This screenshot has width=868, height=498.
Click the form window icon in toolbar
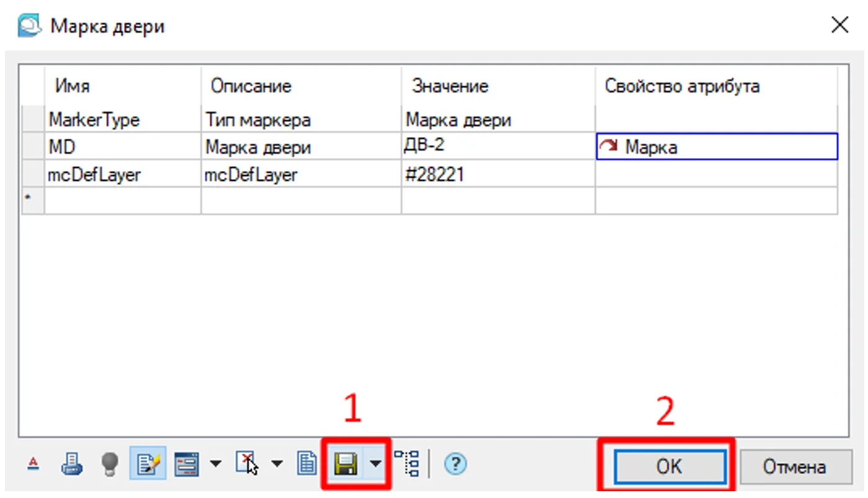[187, 464]
